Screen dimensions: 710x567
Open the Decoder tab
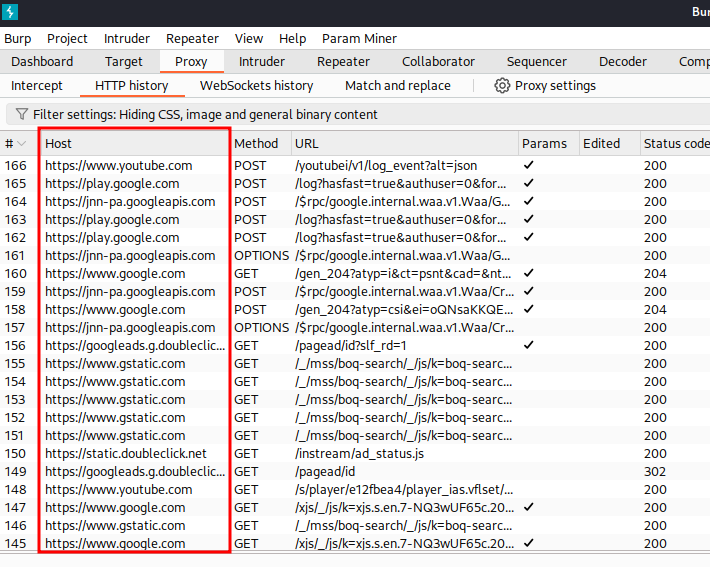click(x=623, y=62)
